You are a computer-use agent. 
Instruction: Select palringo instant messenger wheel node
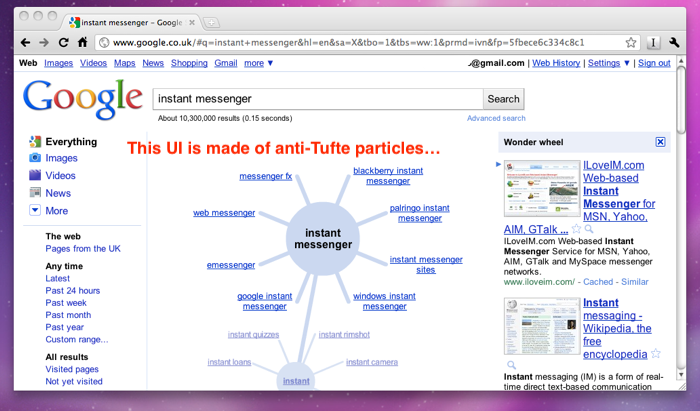420,213
